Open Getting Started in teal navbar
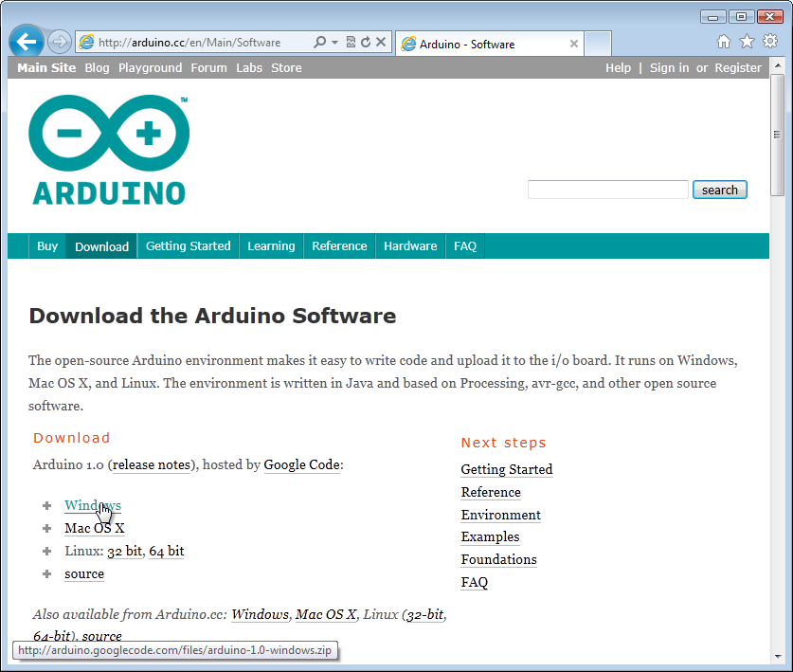Viewport: 793px width, 672px height. [x=189, y=245]
